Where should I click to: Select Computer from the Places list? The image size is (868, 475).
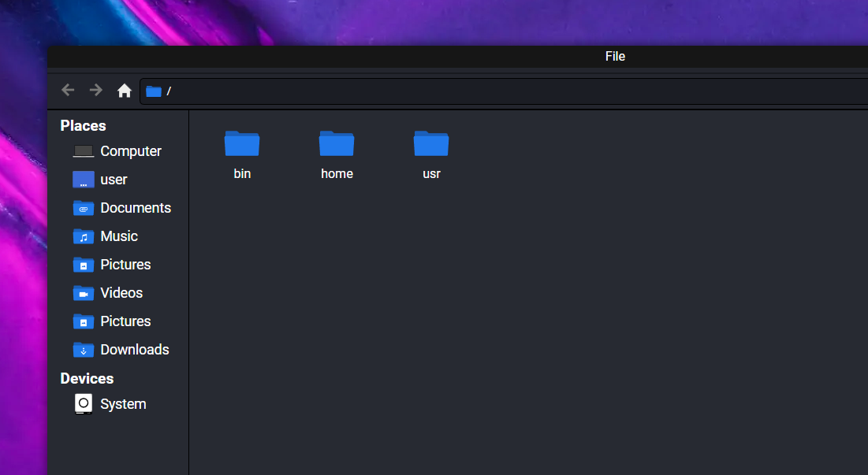coord(130,151)
